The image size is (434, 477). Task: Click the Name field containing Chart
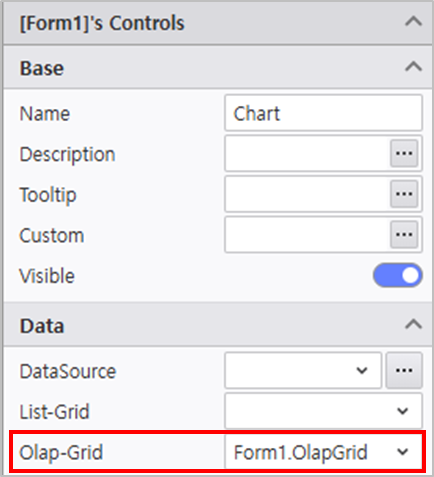tap(323, 113)
